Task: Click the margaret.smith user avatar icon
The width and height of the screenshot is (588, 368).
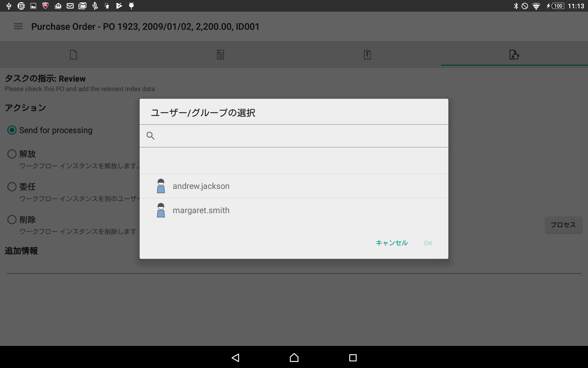Action: click(x=161, y=210)
